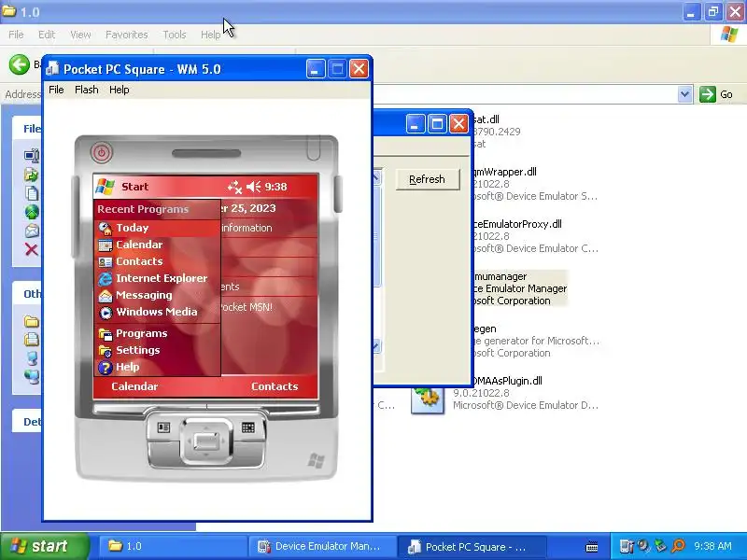Switch to Device Emulator Manager taskbar button
This screenshot has height=560, width=747.
(322, 546)
